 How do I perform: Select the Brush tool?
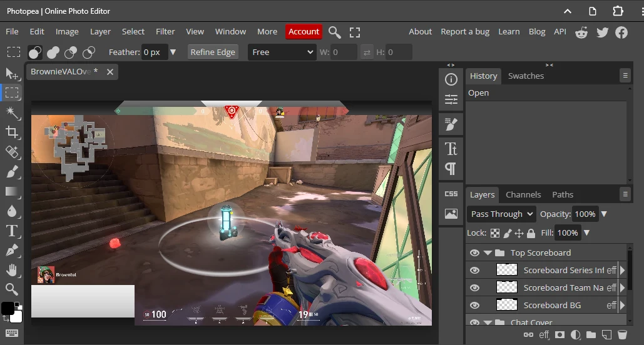(x=12, y=171)
